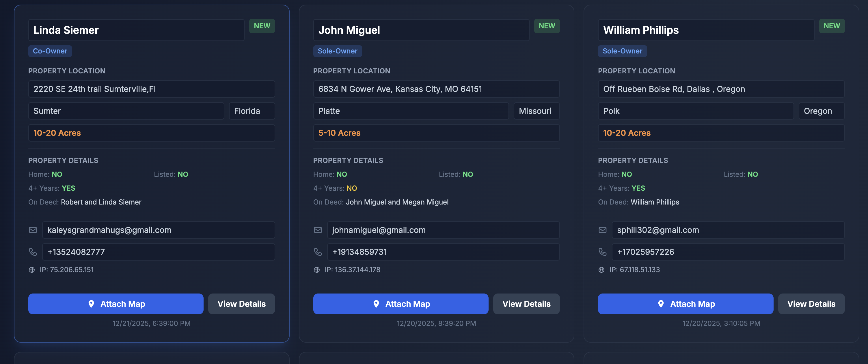Viewport: 868px width, 364px height.
Task: Click the map pin icon on William's Attach Map button
Action: tap(661, 304)
